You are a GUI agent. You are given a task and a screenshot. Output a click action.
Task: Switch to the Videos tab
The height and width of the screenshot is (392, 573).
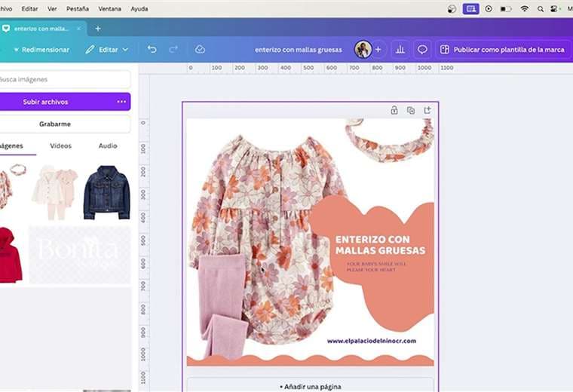60,145
